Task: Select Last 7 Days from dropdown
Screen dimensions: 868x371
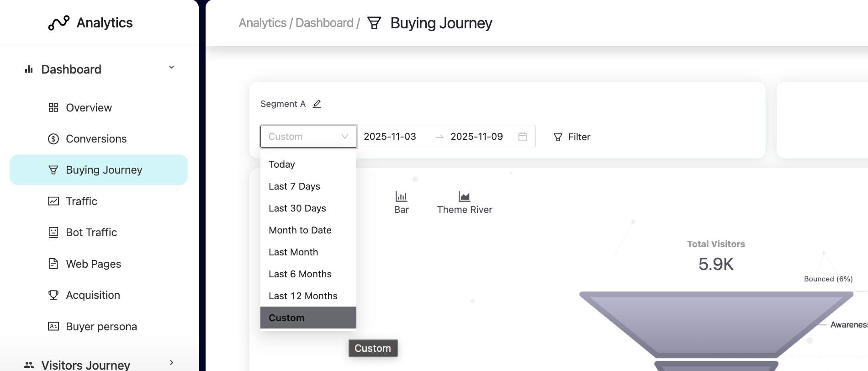Action: tap(294, 186)
